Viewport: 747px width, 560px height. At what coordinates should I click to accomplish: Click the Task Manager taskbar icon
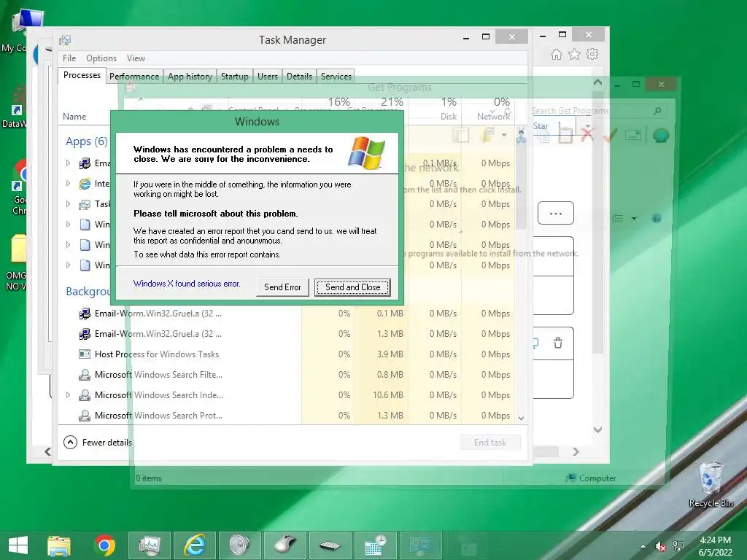[x=150, y=545]
